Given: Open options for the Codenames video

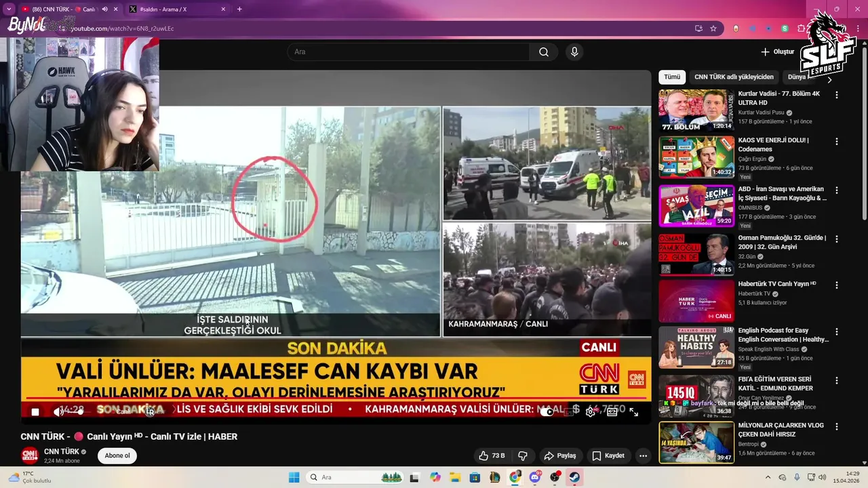Looking at the screenshot, I should click(x=837, y=142).
